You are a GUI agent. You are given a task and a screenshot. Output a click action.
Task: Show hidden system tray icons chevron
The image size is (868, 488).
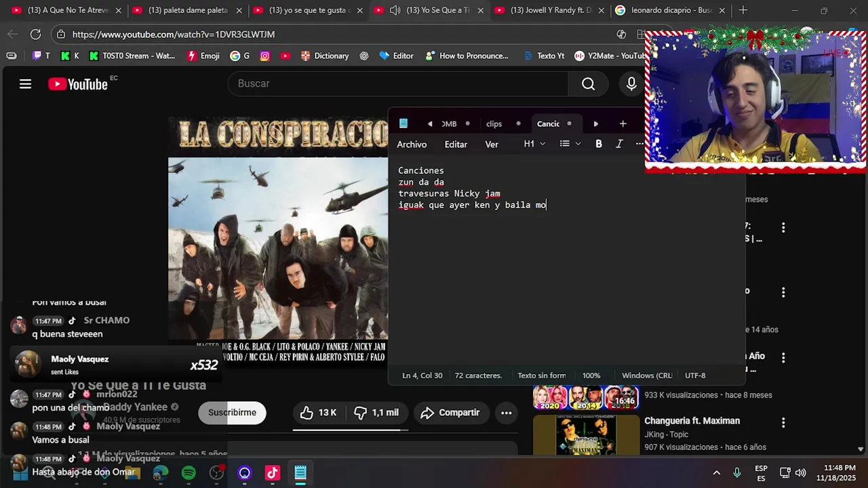(x=716, y=473)
